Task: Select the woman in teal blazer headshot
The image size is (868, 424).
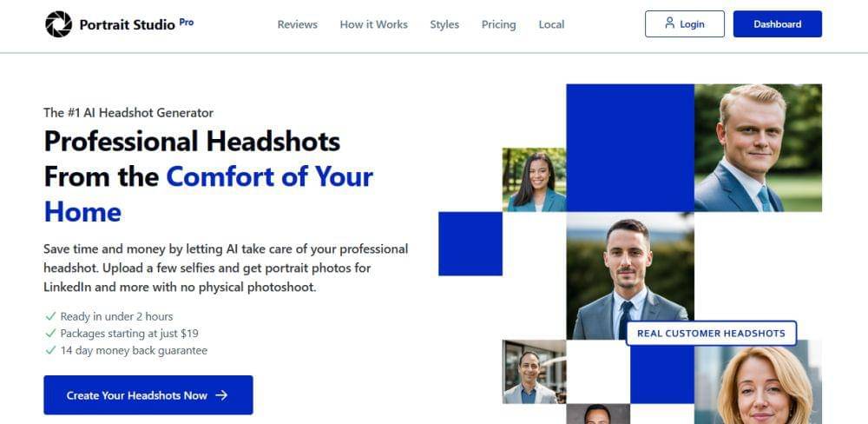Action: point(534,180)
